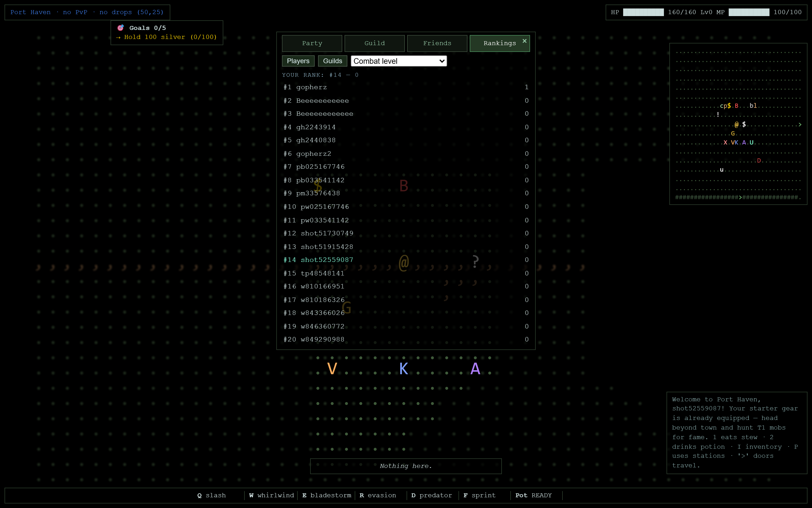
Task: Open the Combat level dropdown
Action: click(x=399, y=61)
